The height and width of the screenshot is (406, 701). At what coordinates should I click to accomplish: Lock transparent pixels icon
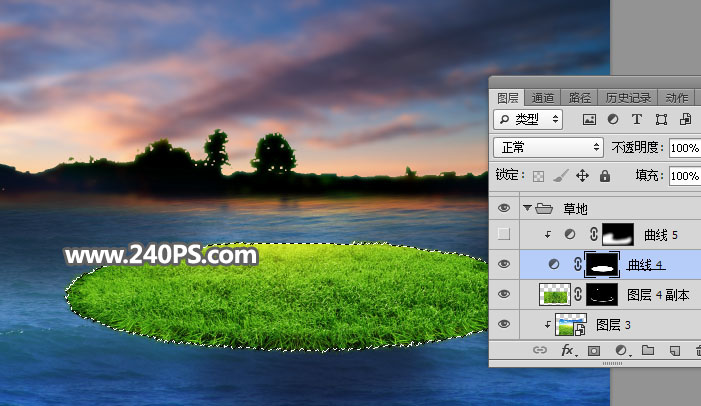pos(537,176)
